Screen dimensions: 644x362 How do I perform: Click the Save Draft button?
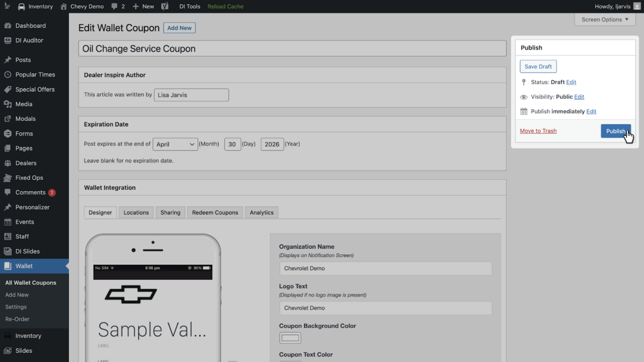point(538,66)
